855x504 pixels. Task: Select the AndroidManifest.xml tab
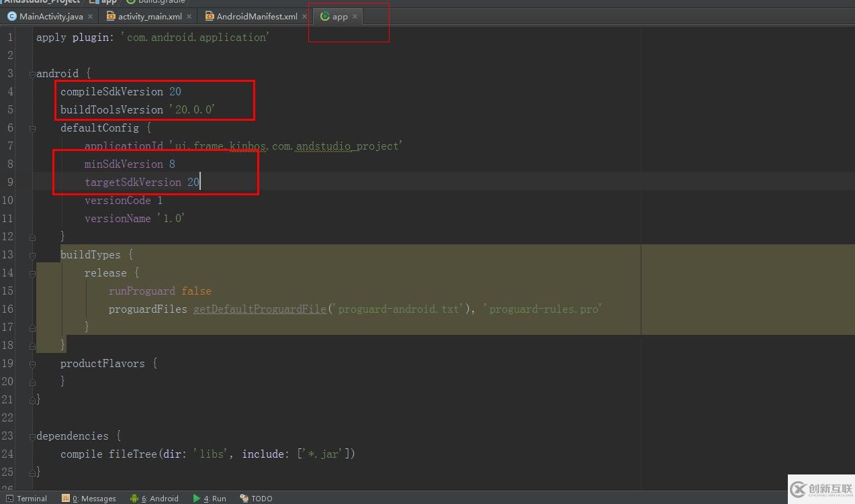coord(257,16)
